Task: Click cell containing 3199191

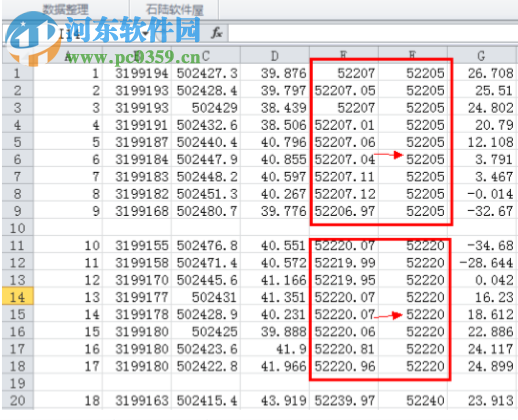Action: click(x=137, y=125)
